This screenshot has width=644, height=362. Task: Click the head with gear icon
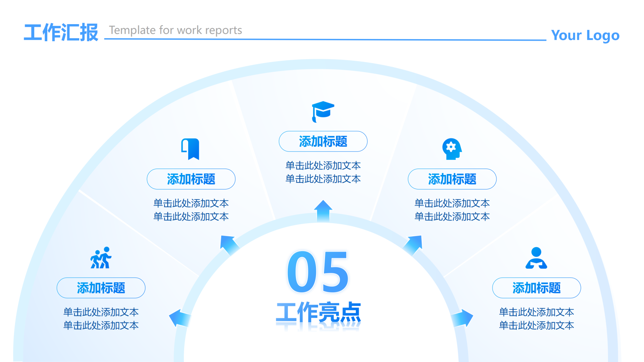(x=451, y=149)
